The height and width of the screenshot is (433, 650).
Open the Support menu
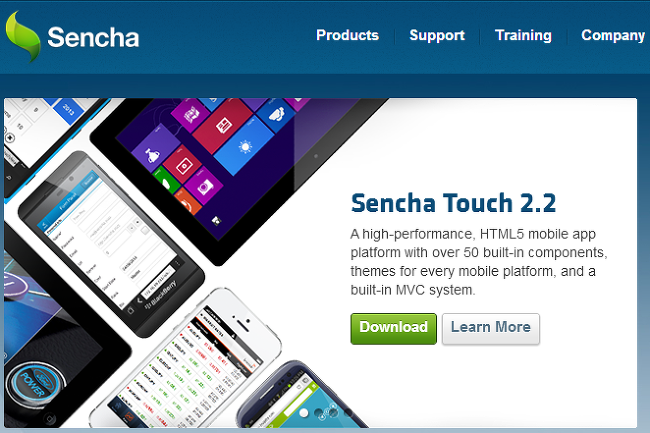pos(437,35)
